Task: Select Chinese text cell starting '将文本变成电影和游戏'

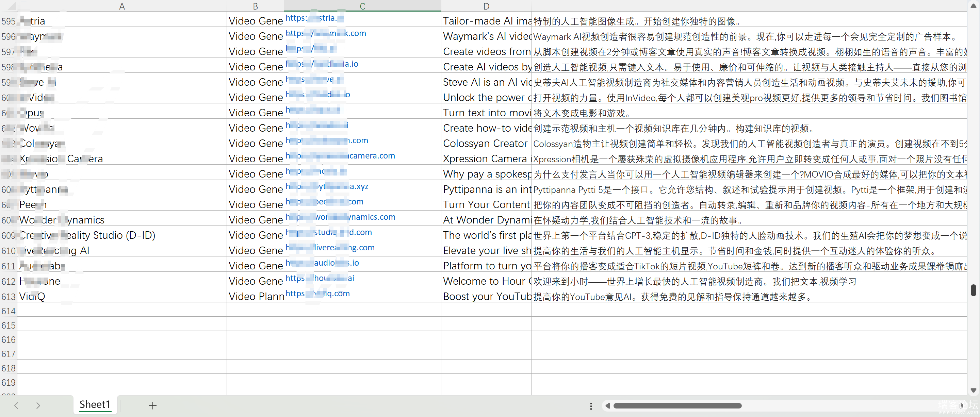Action: click(x=749, y=111)
